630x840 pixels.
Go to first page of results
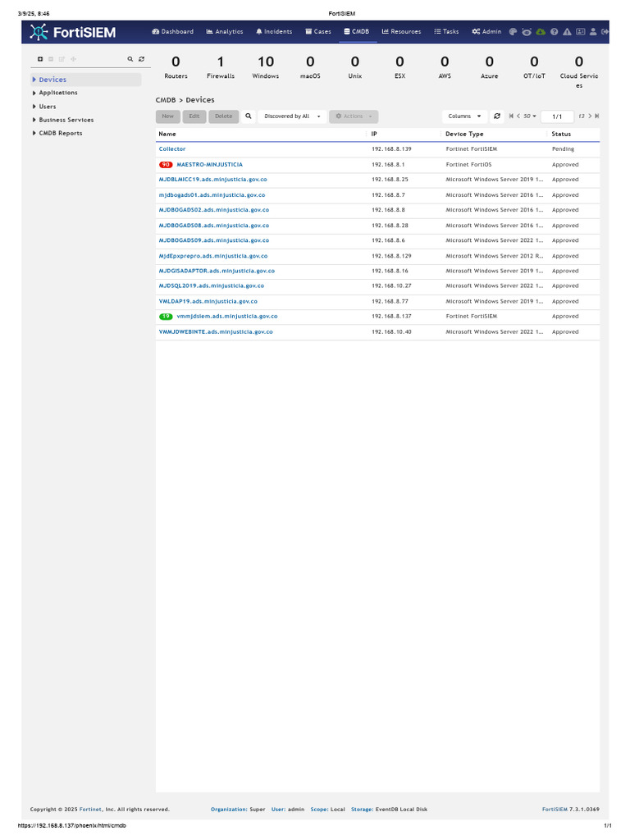[511, 116]
